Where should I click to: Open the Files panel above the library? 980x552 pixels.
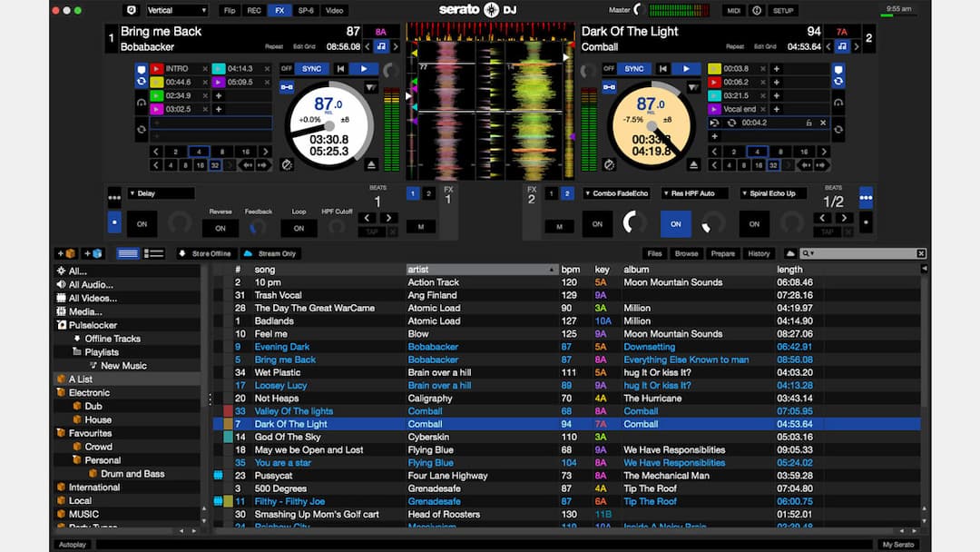654,253
